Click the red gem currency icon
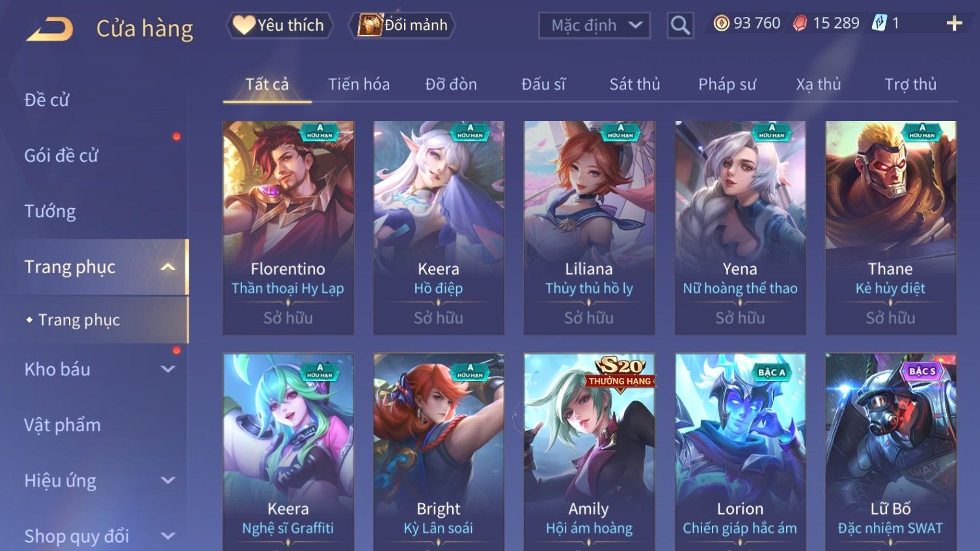The height and width of the screenshot is (551, 980). point(800,23)
